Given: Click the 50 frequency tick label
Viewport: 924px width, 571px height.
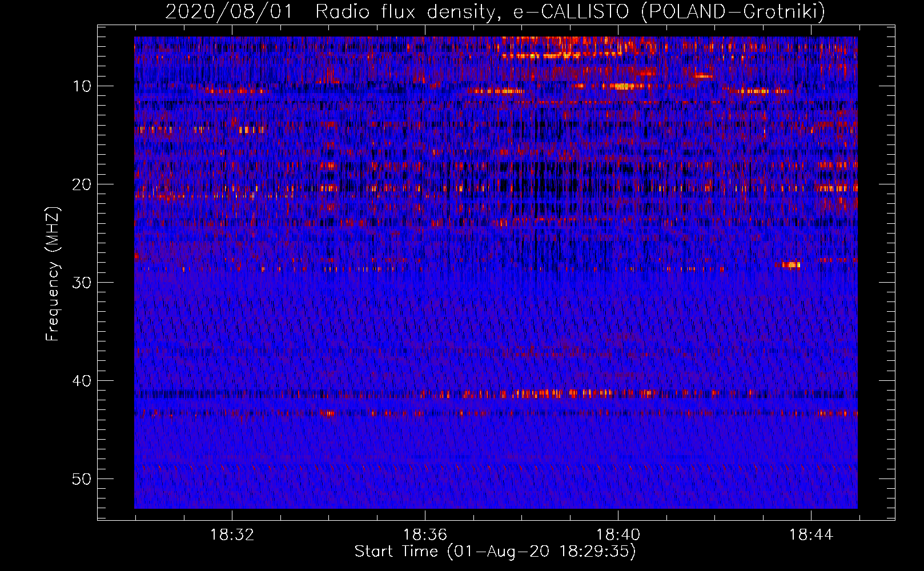Looking at the screenshot, I should point(82,479).
